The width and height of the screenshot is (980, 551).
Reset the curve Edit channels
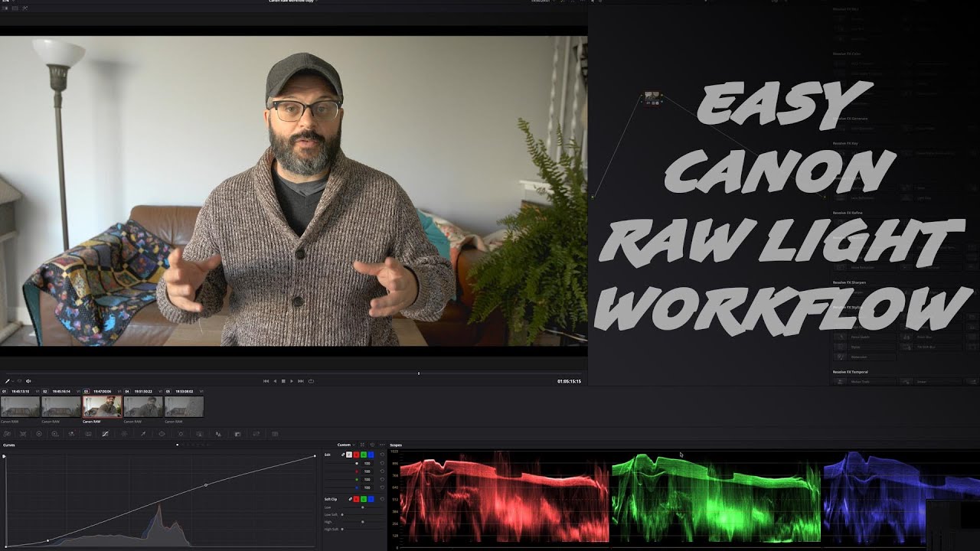point(382,455)
